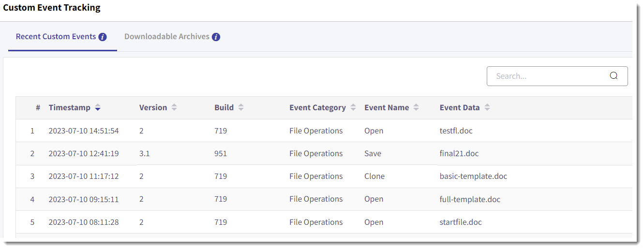The height and width of the screenshot is (249, 644).
Task: Sort by Version column arrows
Action: click(174, 108)
